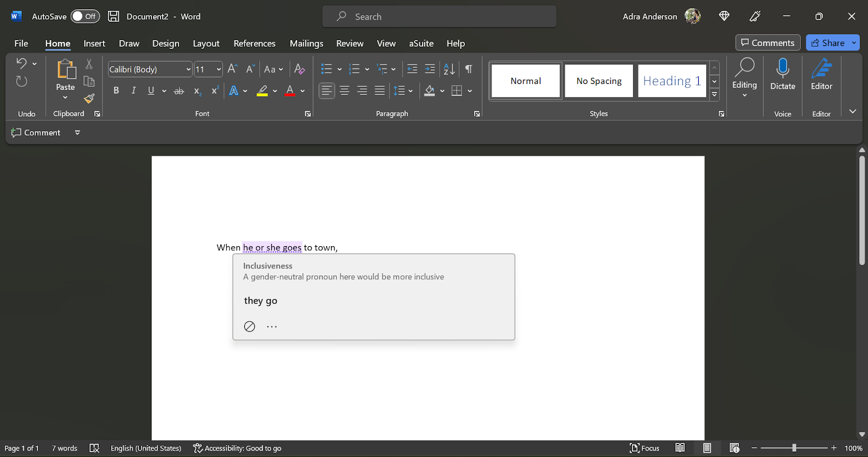This screenshot has width=868, height=457.
Task: Open the font name dropdown
Action: click(x=188, y=69)
